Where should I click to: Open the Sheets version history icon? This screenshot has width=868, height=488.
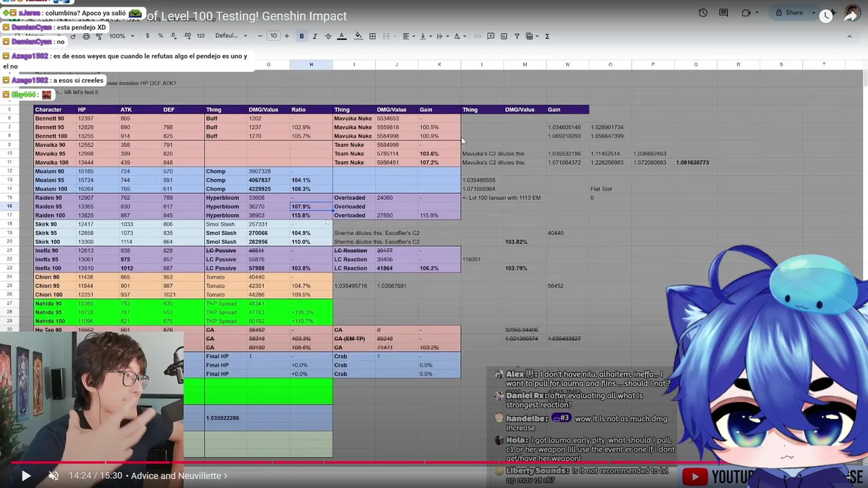coord(703,13)
